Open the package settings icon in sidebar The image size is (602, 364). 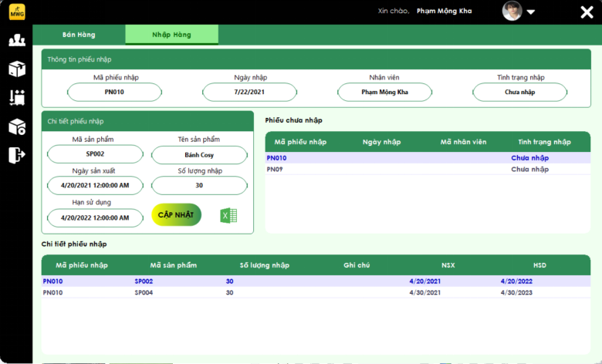click(17, 126)
